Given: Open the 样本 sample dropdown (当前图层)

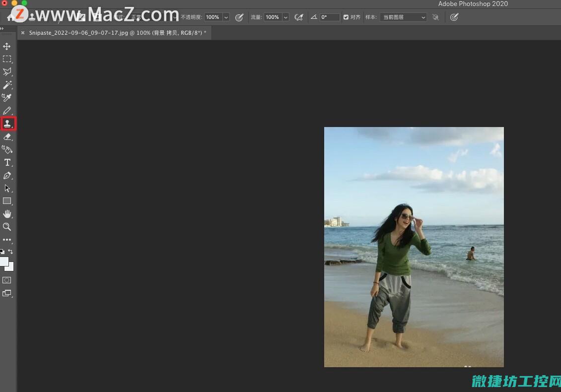Looking at the screenshot, I should [x=403, y=17].
